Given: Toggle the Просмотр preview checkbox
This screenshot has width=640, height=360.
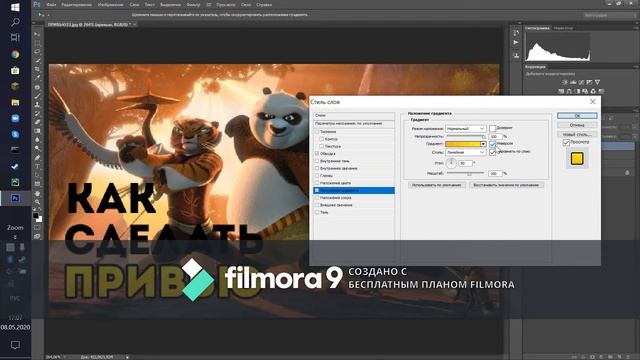Looking at the screenshot, I should click(x=566, y=142).
